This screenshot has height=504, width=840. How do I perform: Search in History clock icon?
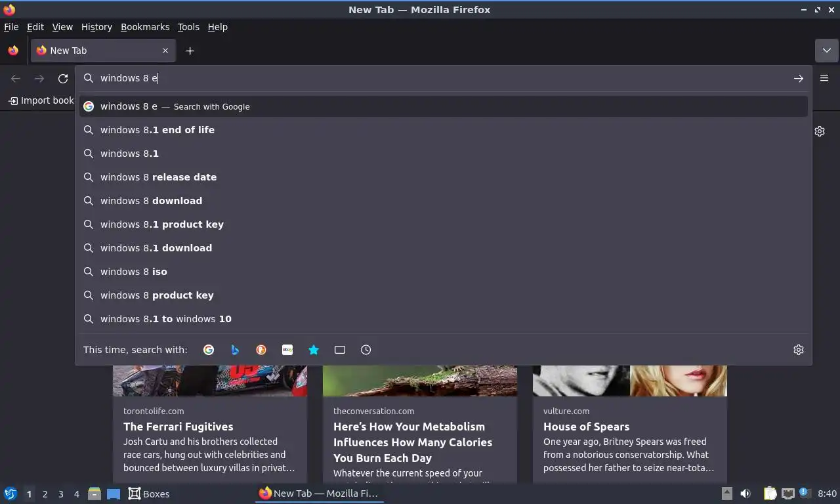click(x=366, y=350)
